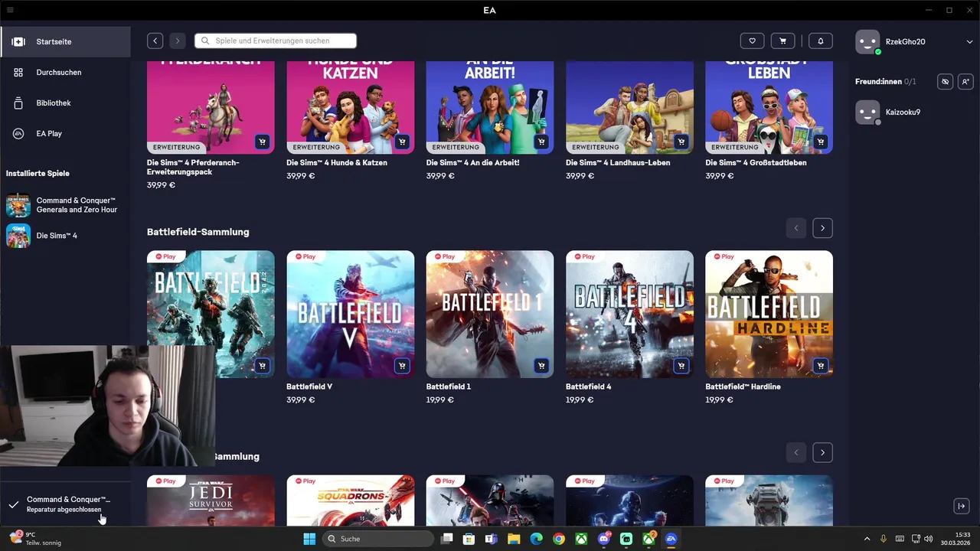Image resolution: width=980 pixels, height=551 pixels.
Task: Open Die Sims 4 Hunde & Katzen title
Action: click(337, 162)
